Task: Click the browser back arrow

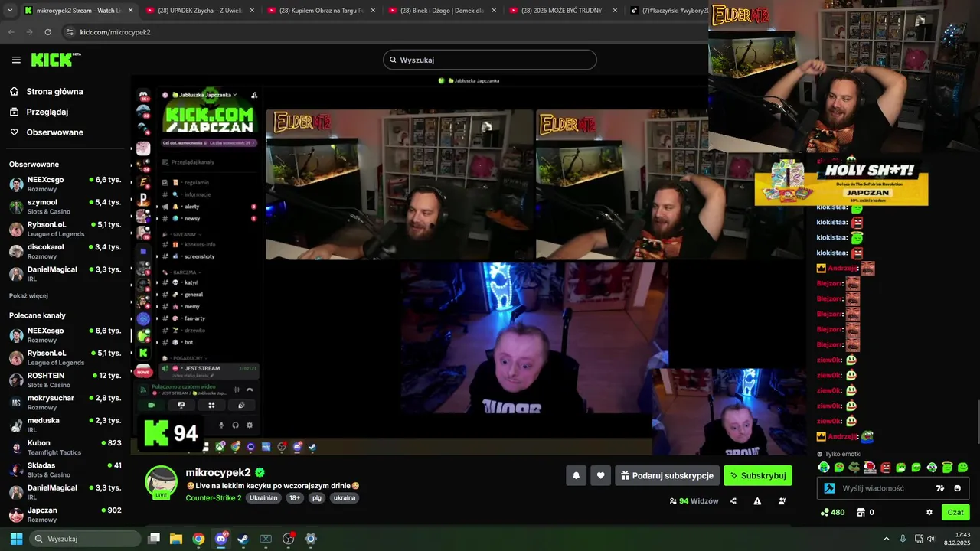Action: (x=11, y=32)
